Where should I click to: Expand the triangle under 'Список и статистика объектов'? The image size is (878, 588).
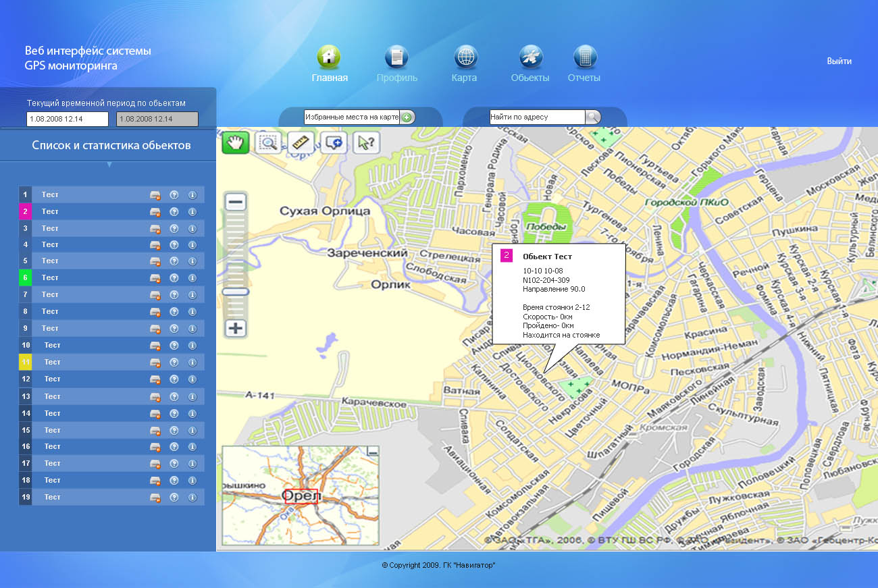109,165
